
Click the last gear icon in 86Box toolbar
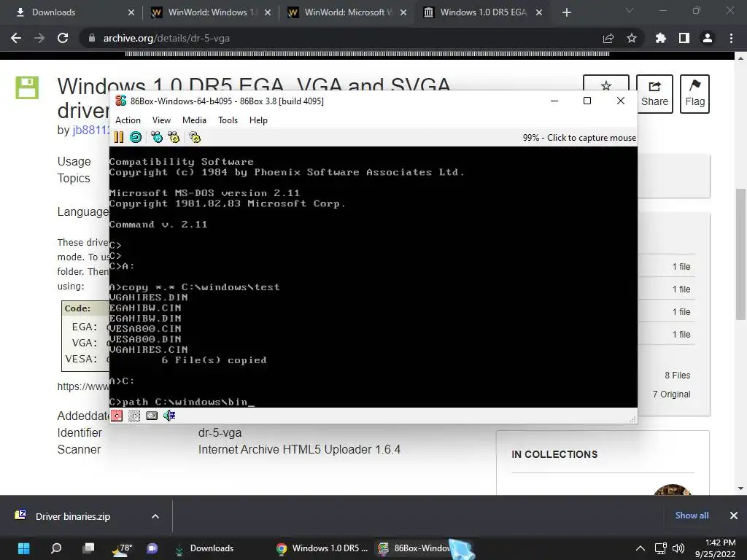point(195,138)
